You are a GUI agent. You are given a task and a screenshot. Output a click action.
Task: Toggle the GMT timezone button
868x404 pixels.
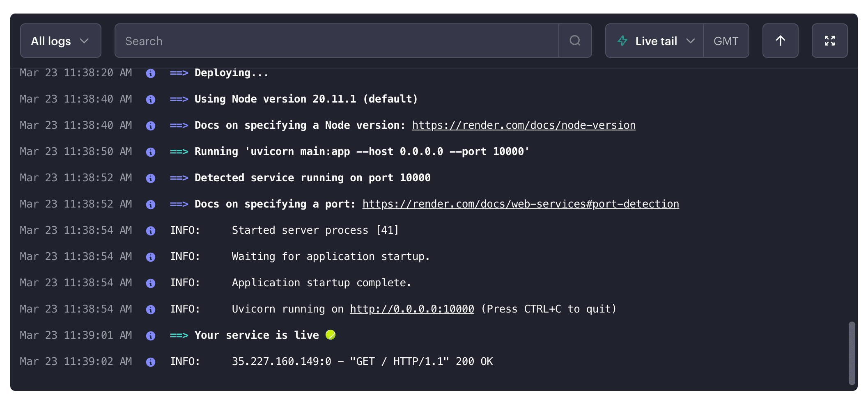tap(726, 41)
